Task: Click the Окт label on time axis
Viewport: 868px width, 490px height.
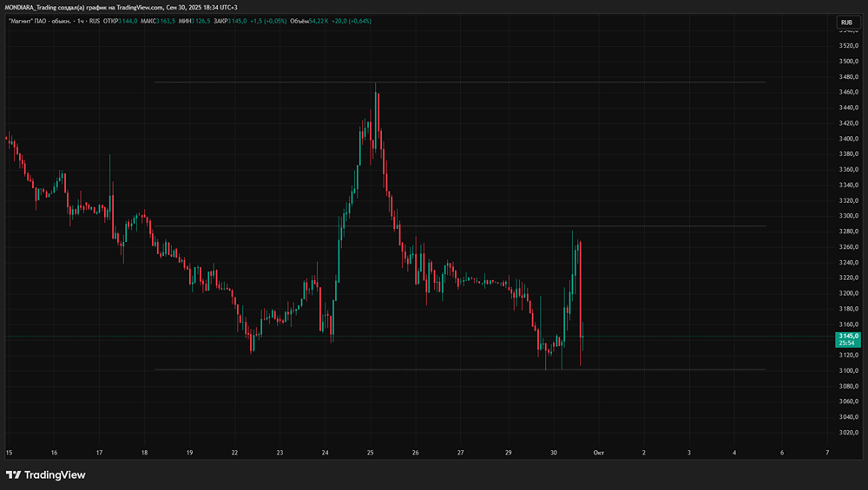Action: (x=598, y=453)
